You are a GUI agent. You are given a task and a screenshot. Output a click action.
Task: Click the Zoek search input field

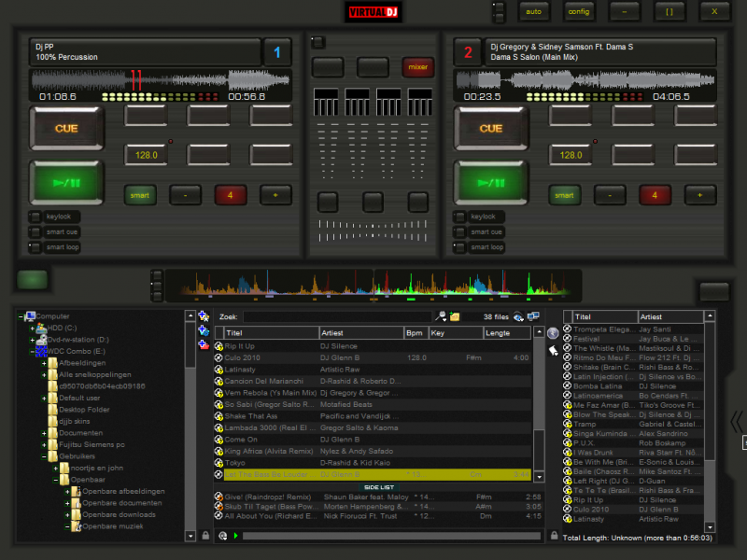[x=337, y=316]
